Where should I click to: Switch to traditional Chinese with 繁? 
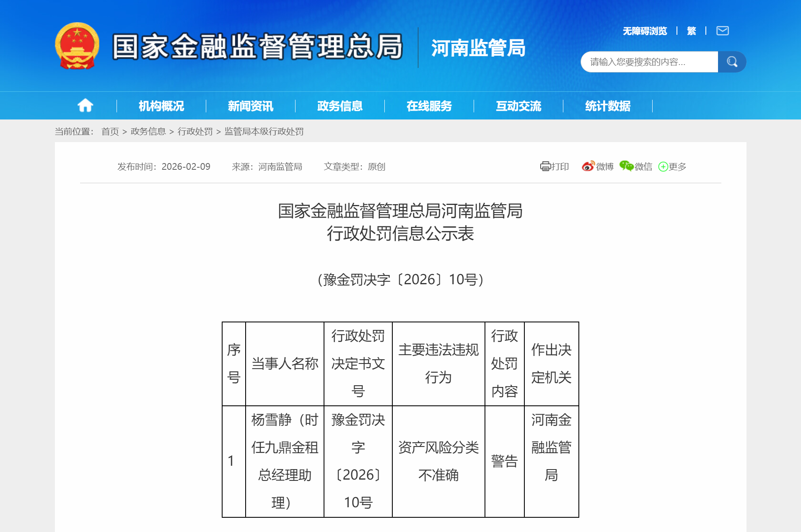point(692,31)
